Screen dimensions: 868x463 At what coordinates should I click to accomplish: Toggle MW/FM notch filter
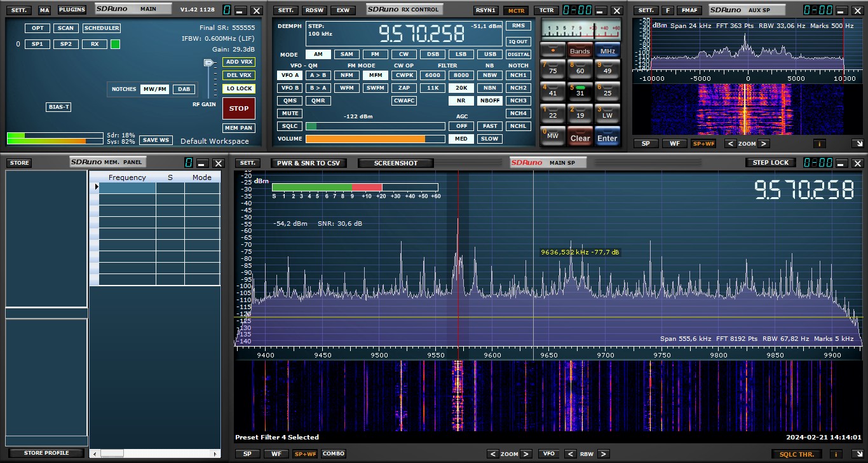(154, 89)
